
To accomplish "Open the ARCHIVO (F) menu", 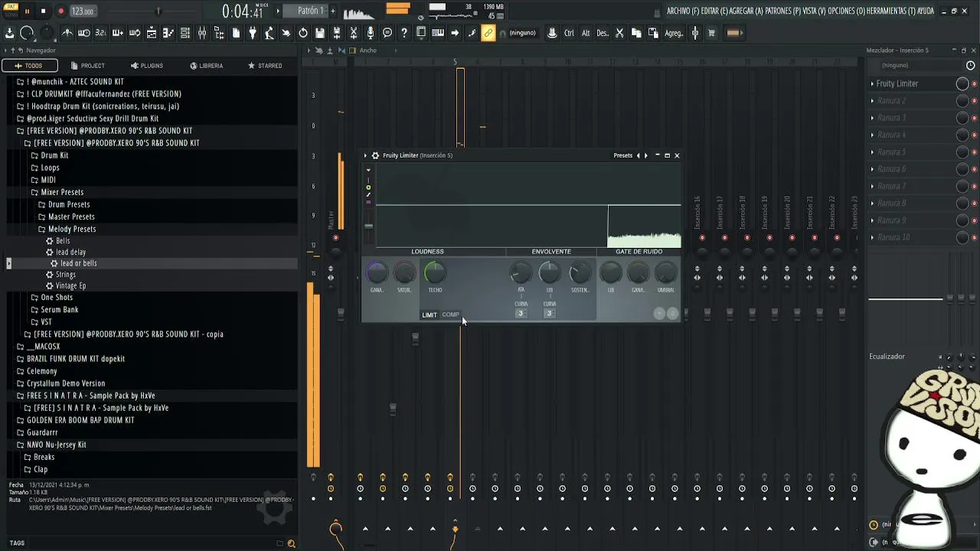I will pyautogui.click(x=684, y=11).
